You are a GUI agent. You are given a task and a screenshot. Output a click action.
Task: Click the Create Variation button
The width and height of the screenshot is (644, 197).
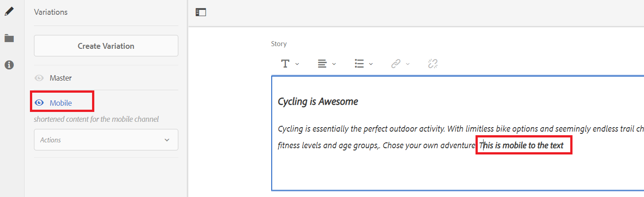[106, 46]
